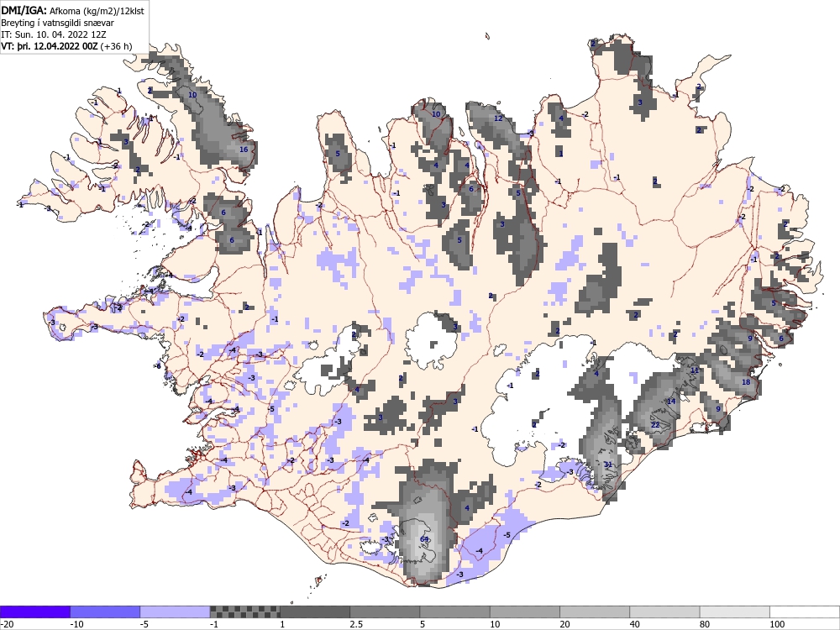Choose the 5 to 10 gray legend swatch
This screenshot has height=630, width=840.
click(454, 612)
